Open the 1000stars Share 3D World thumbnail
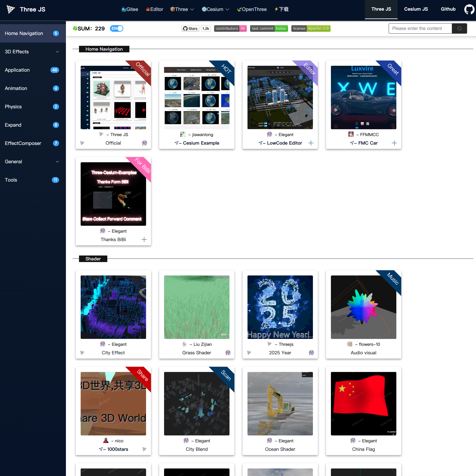Screen dimensions: 476x476 point(113,404)
